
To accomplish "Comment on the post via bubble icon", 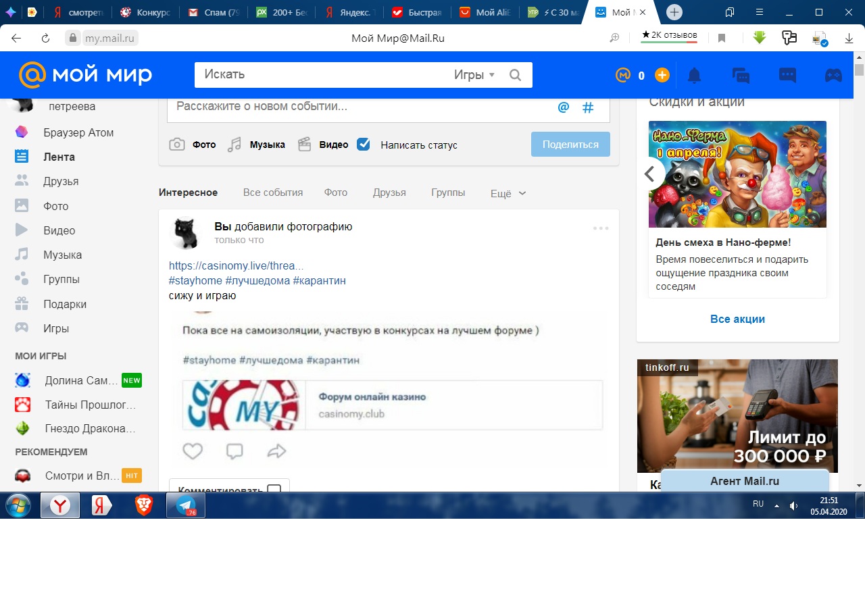I will [x=234, y=451].
